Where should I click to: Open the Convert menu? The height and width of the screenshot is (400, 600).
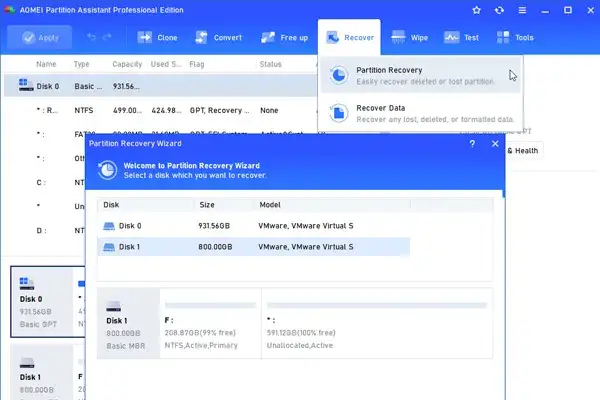[218, 38]
